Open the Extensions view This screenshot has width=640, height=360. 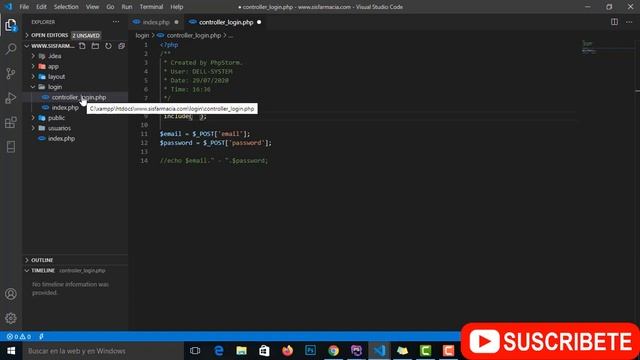[11, 122]
